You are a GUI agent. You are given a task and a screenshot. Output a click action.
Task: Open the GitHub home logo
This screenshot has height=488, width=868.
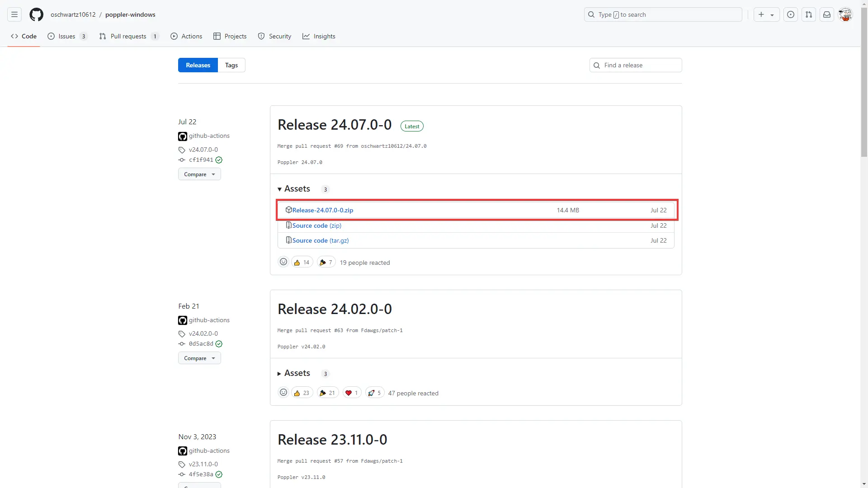click(36, 14)
